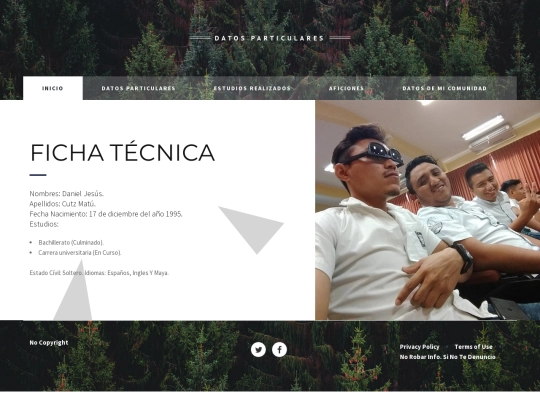Click the Fecha Nacimiento line
Viewport: 540px width, 405px height.
[106, 214]
